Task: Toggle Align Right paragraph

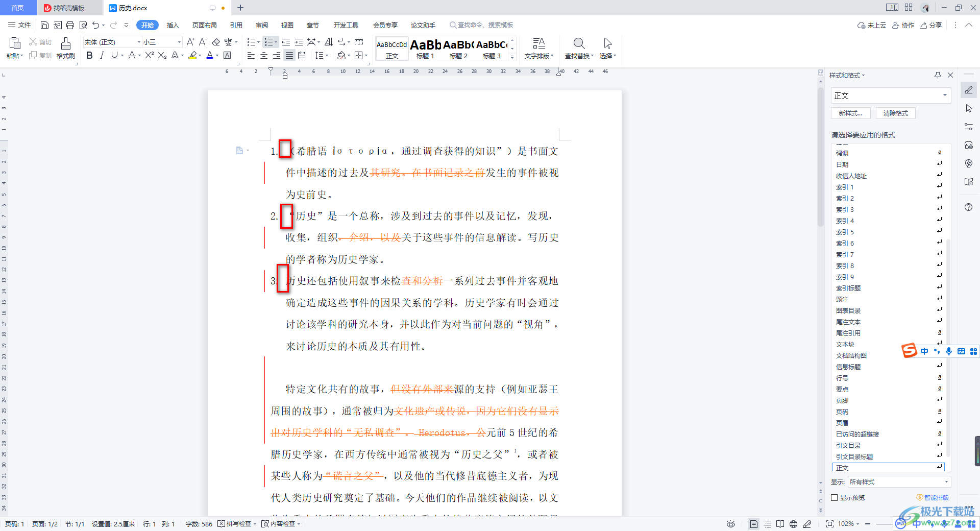Action: [276, 55]
